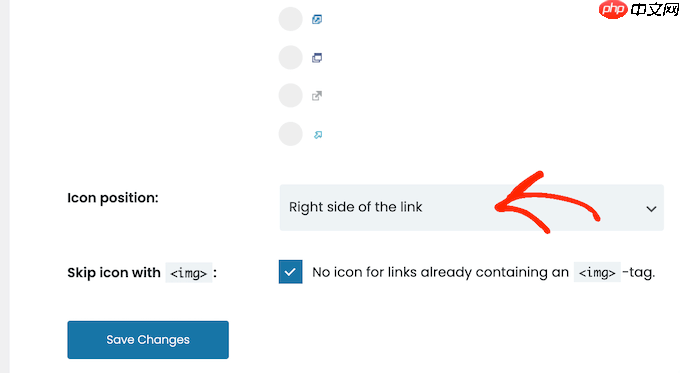Choose radio button beside stacked-windows icon

291,57
